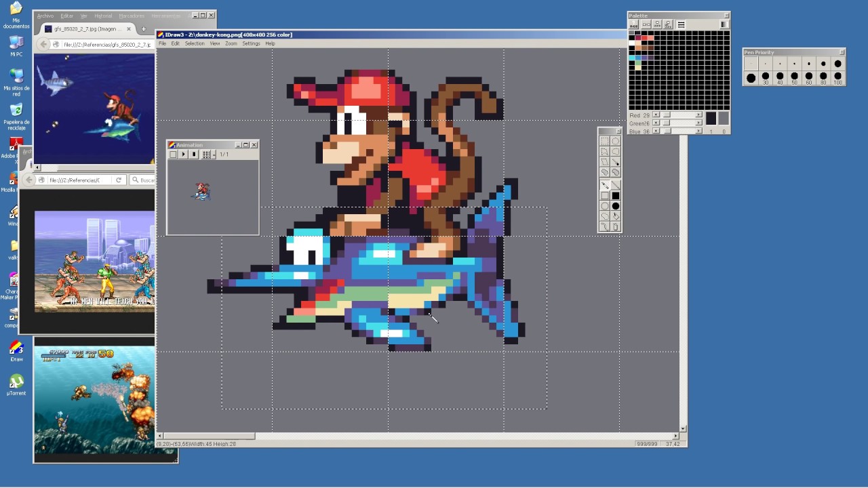Click the frame grid icon in Animation

206,155
